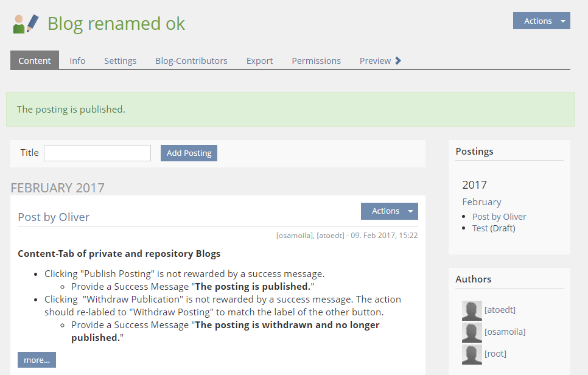Switch to the Info tab
Image resolution: width=588 pixels, height=375 pixels.
(x=77, y=61)
